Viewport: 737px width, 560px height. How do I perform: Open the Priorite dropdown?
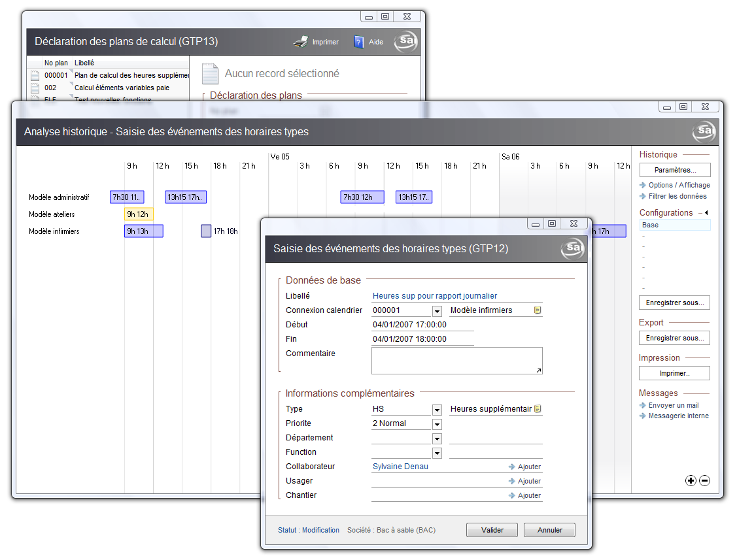437,424
